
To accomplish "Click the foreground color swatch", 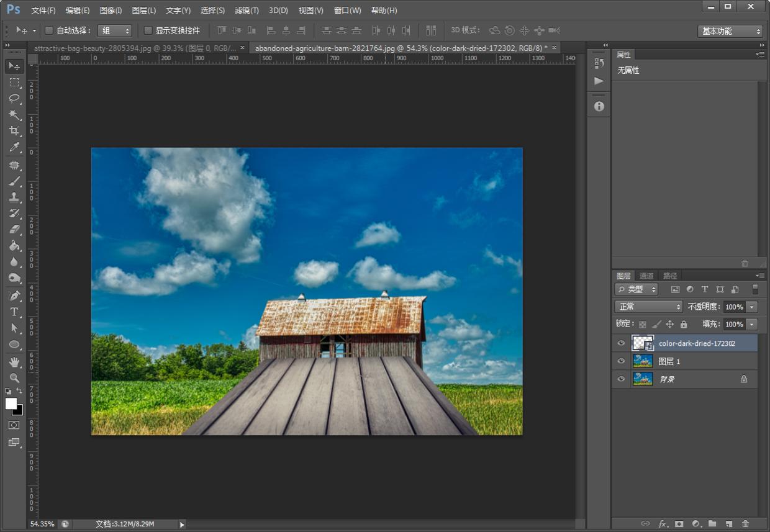I will (x=11, y=404).
